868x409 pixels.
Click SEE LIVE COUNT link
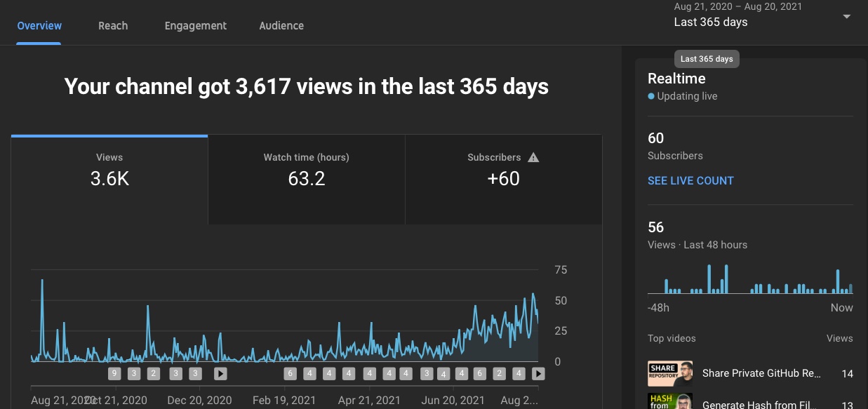pos(690,180)
